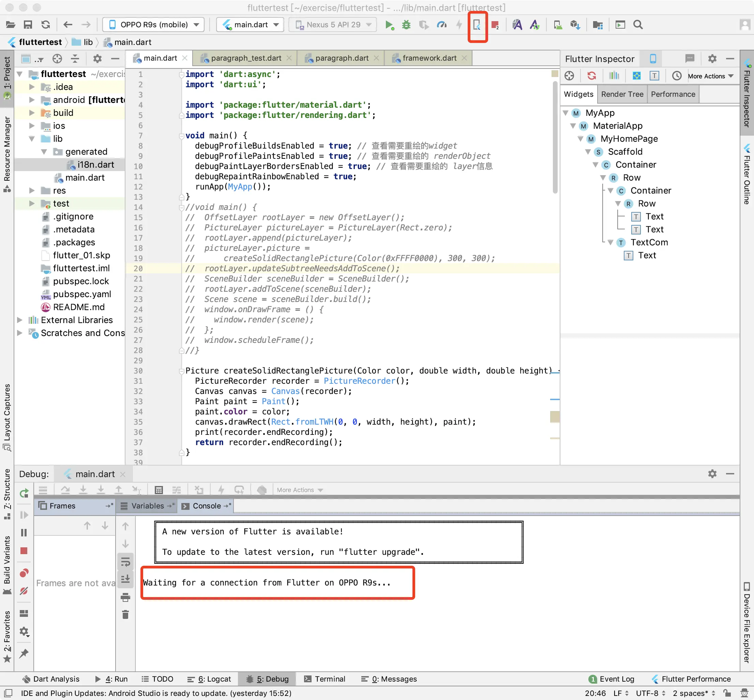Click View Breakpoints red circles icon
Screen dimensions: 754x700
coord(24,573)
